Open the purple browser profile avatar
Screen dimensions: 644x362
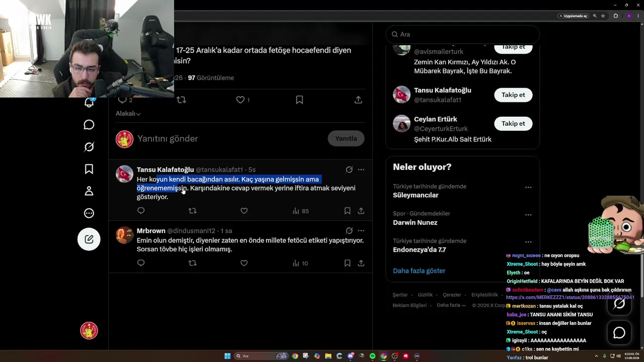click(629, 16)
